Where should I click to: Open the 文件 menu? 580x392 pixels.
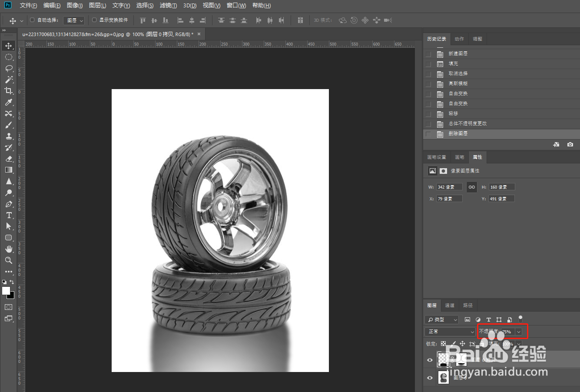pos(28,5)
